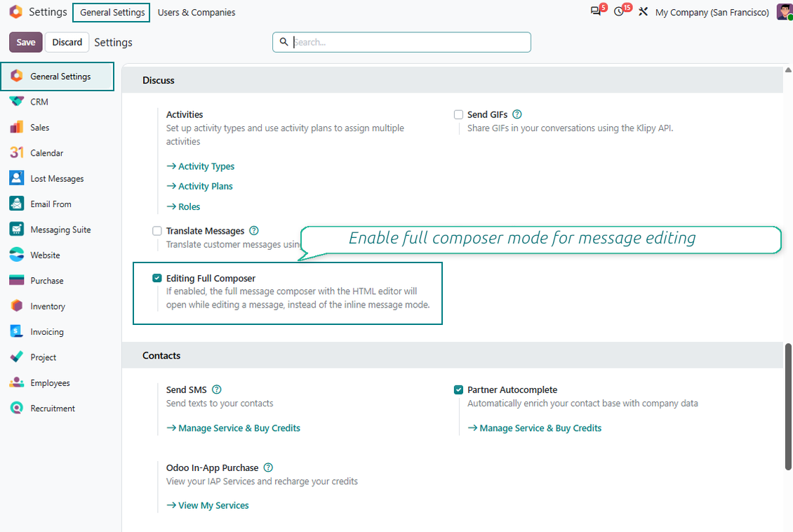Enable the Send GIFs checkbox
This screenshot has width=793, height=532.
(x=458, y=115)
